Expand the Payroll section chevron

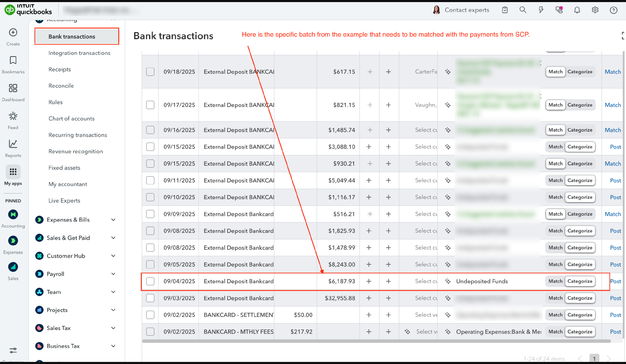[113, 274]
